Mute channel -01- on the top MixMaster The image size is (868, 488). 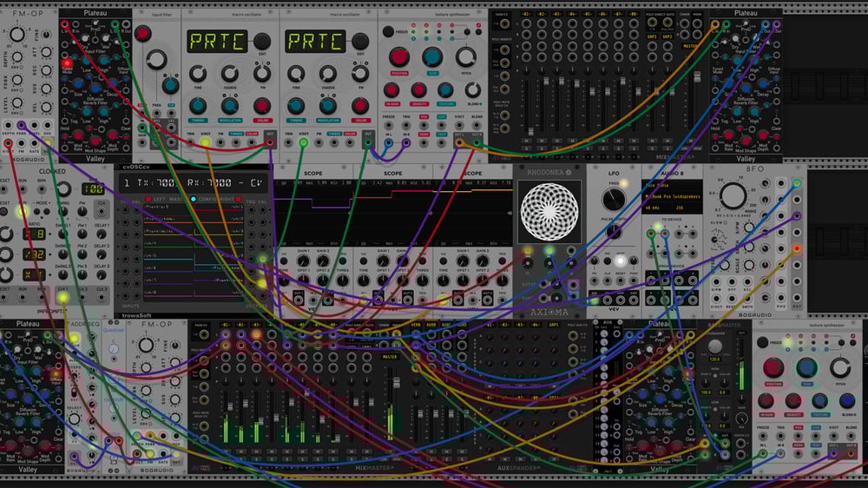[526, 142]
